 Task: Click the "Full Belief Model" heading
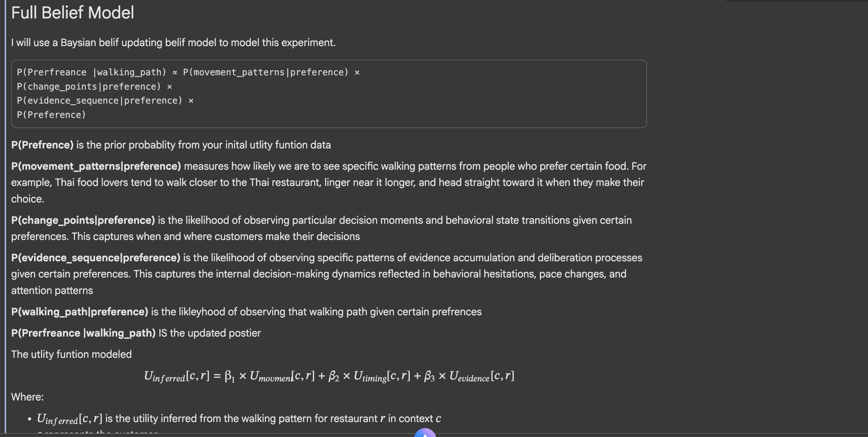(72, 13)
